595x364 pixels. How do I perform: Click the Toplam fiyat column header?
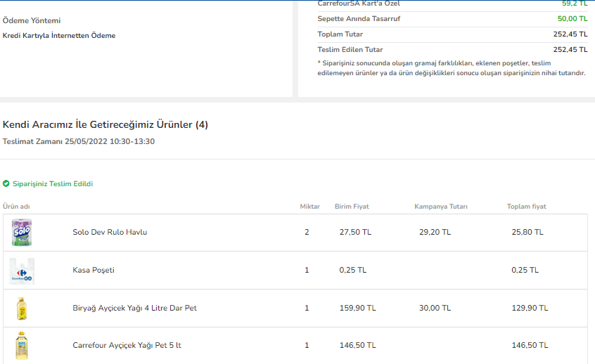(x=526, y=207)
